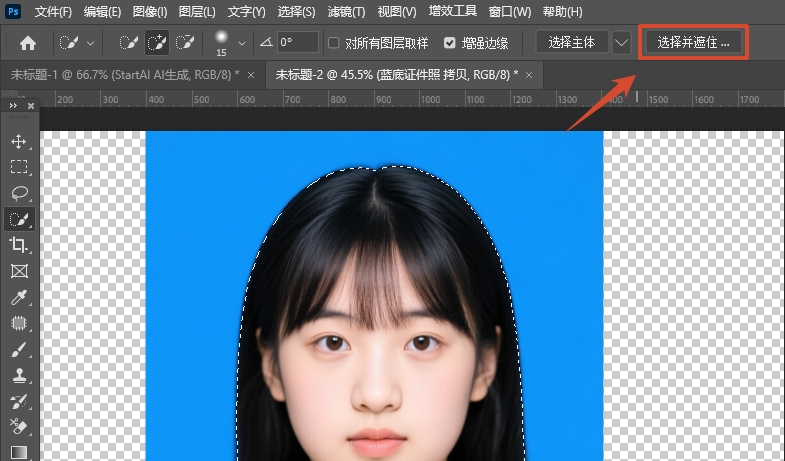Open the 帮助(H) menu
The image size is (785, 461).
[562, 12]
